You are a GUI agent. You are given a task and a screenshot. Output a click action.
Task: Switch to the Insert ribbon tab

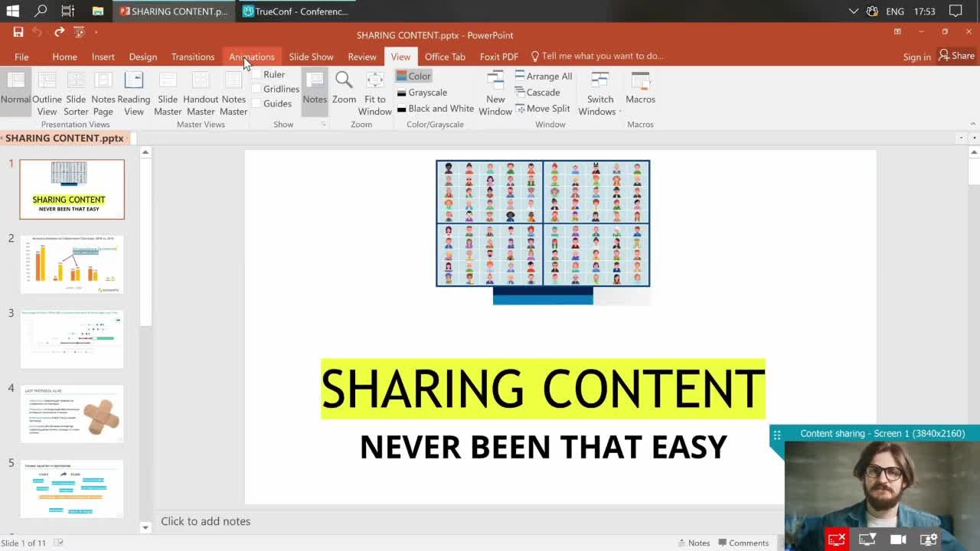pos(103,57)
